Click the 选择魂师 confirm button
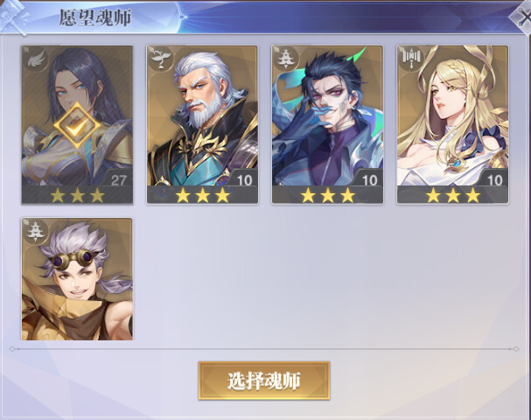The image size is (531, 420). tap(264, 381)
